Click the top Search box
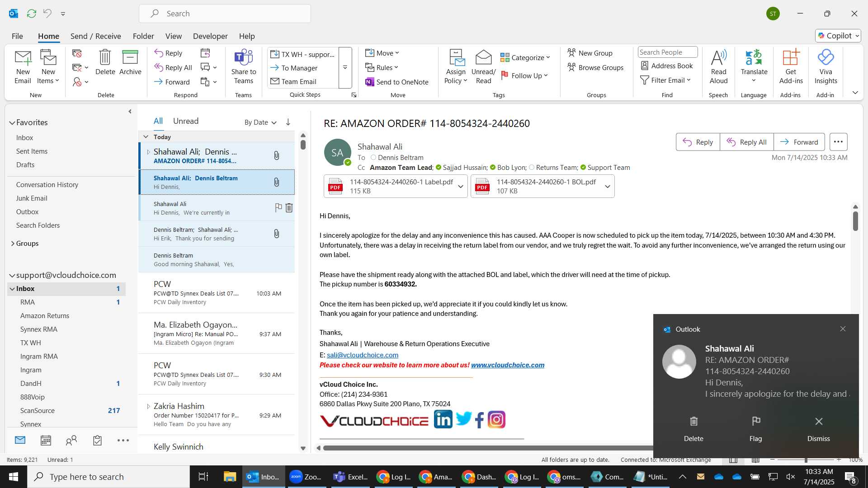This screenshot has width=868, height=488. pyautogui.click(x=225, y=14)
